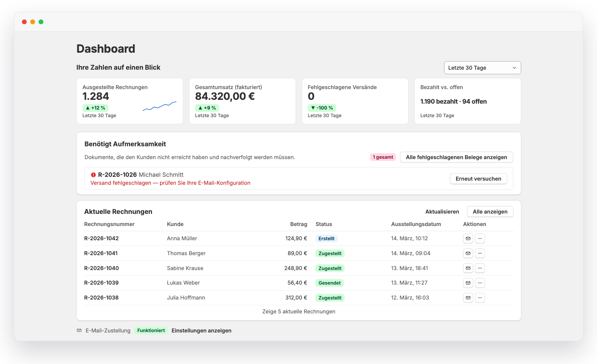The width and height of the screenshot is (597, 364).
Task: Click invoice number R-2026-1040
Action: 101,268
